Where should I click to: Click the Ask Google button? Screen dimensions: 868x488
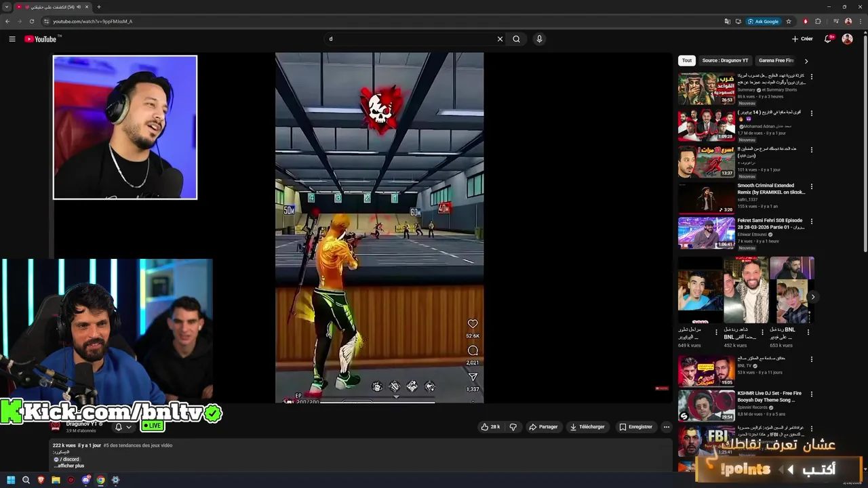tap(764, 21)
